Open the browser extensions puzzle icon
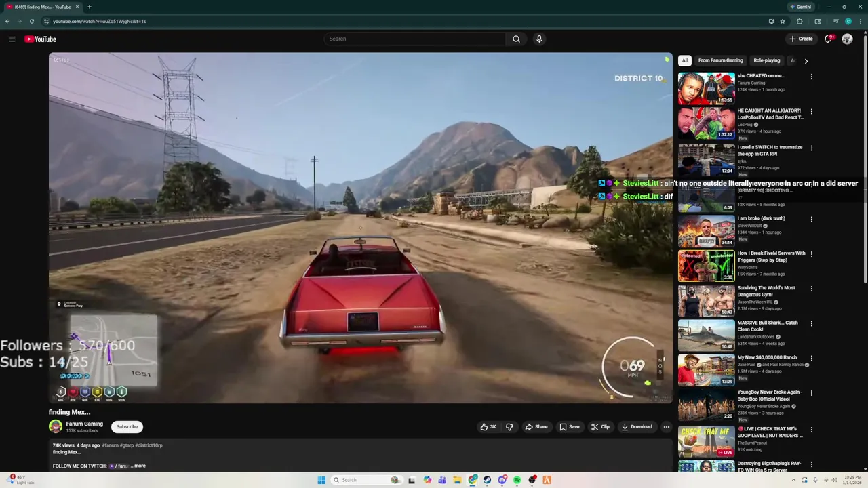Viewport: 868px width, 488px height. click(800, 21)
